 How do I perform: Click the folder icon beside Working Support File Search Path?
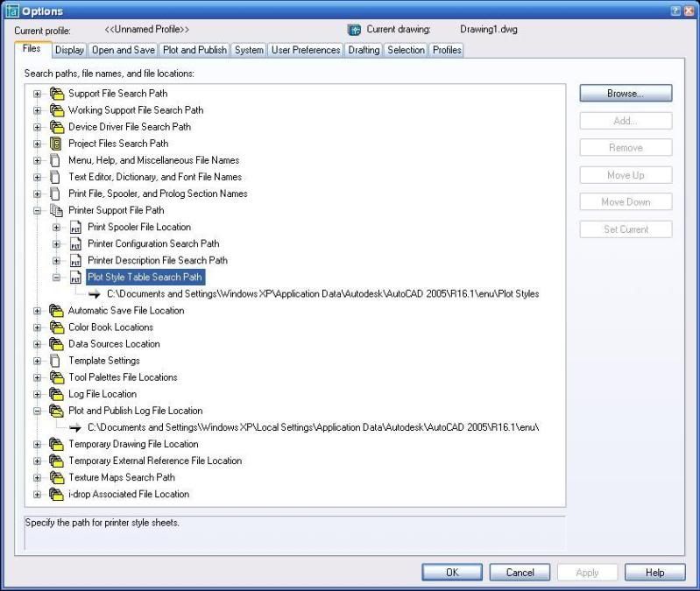(57, 110)
